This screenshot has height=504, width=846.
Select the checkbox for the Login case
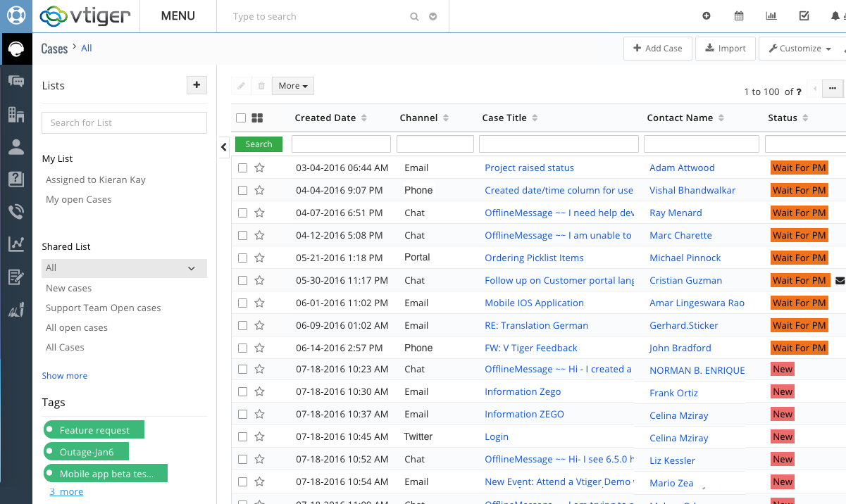(x=242, y=436)
